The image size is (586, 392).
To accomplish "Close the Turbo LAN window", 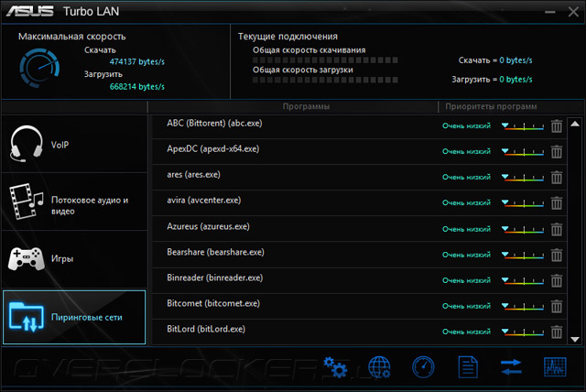I will point(573,12).
